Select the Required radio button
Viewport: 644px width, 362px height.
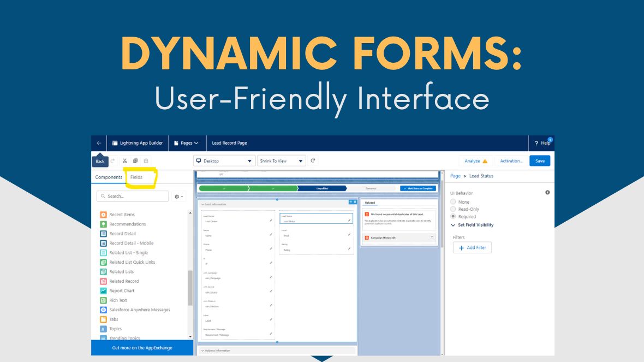point(453,216)
